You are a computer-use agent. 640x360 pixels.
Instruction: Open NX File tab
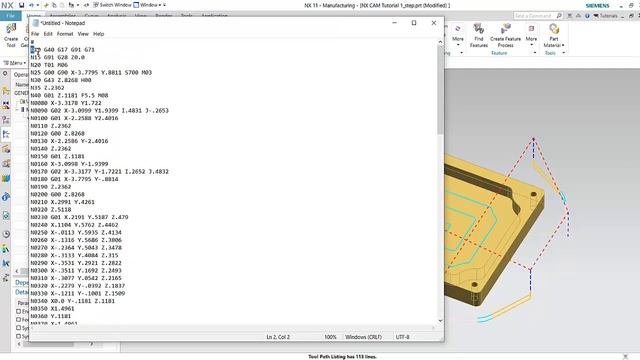(11, 16)
